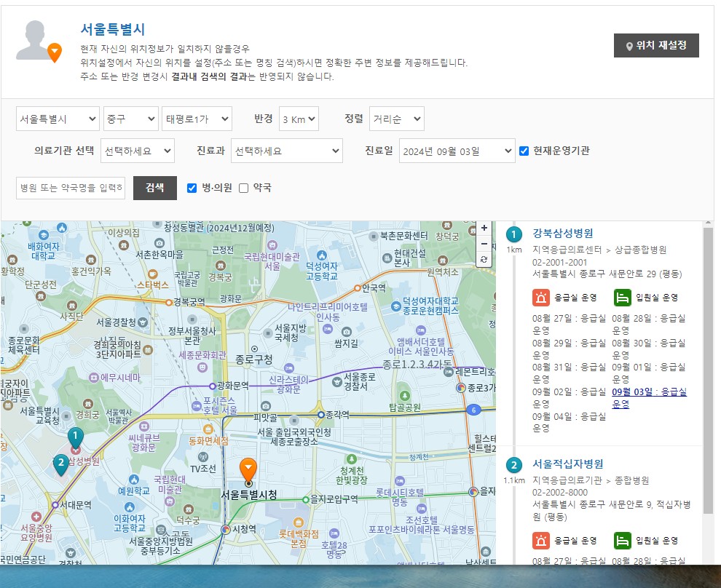Refresh the map with reload icon

(x=484, y=259)
